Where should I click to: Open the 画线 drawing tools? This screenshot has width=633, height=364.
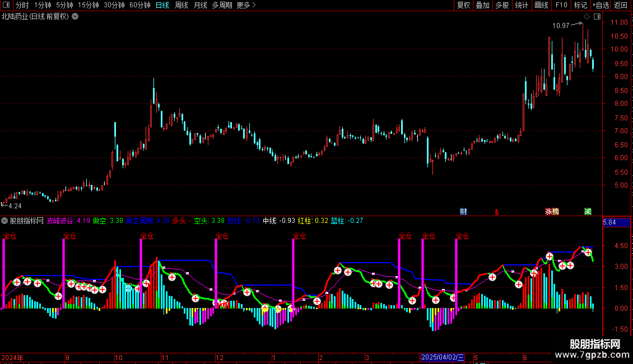tap(541, 5)
